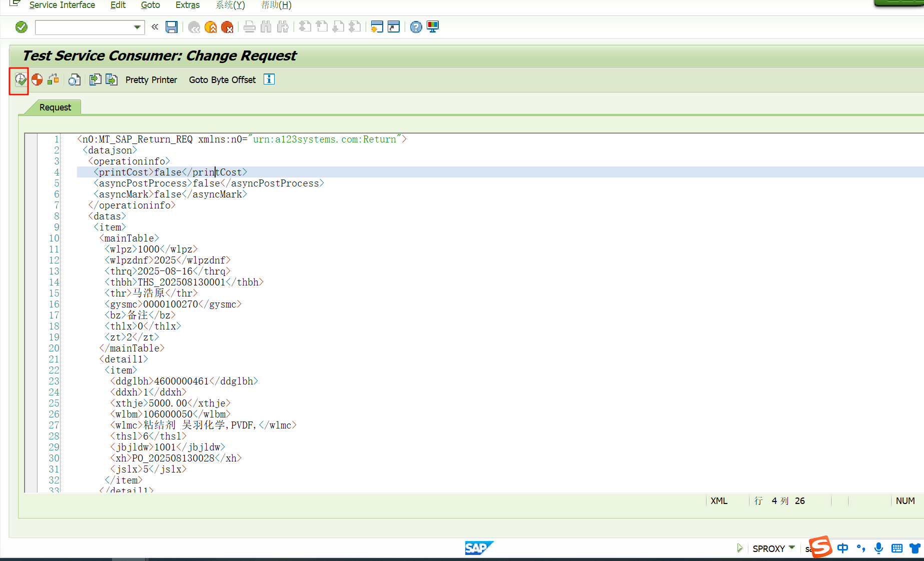
Task: Click the Sogou input method S icon
Action: pos(821,547)
